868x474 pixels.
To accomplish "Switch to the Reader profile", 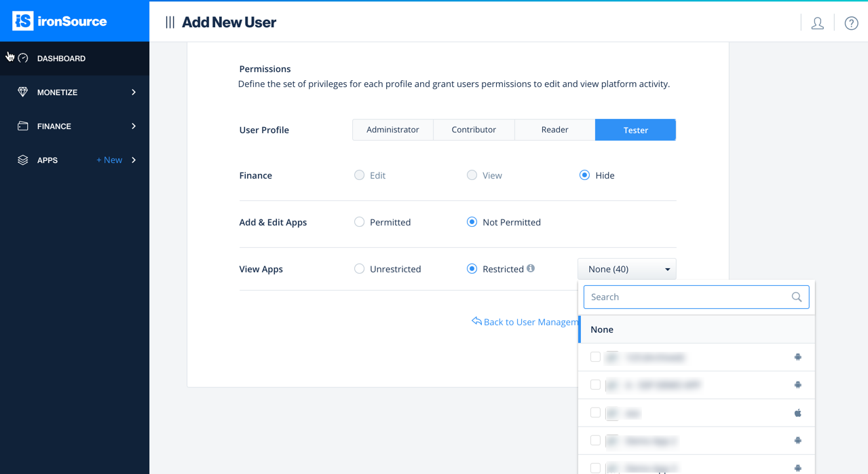I will coord(554,129).
